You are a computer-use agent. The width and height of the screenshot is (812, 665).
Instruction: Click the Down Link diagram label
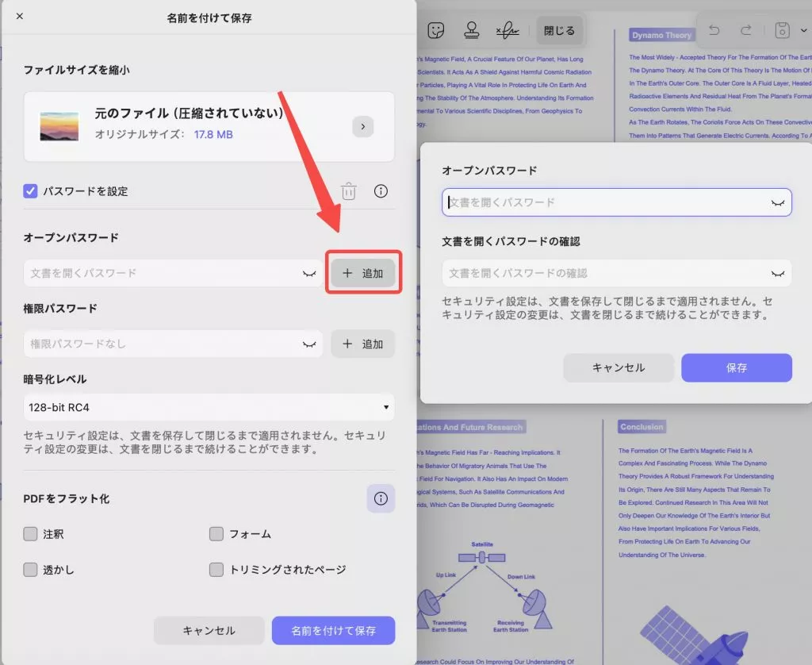[522, 576]
